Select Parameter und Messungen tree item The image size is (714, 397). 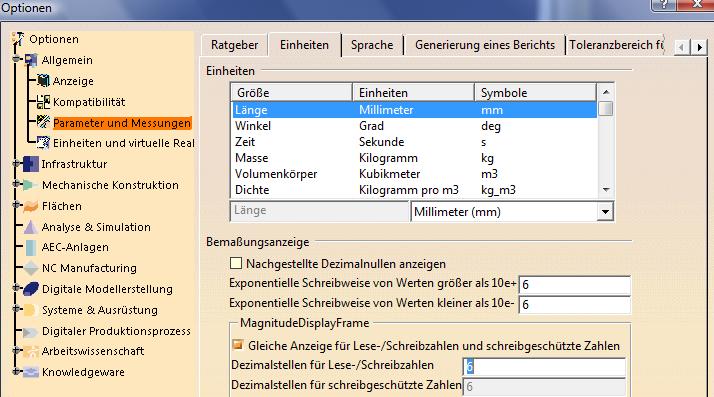[122, 123]
